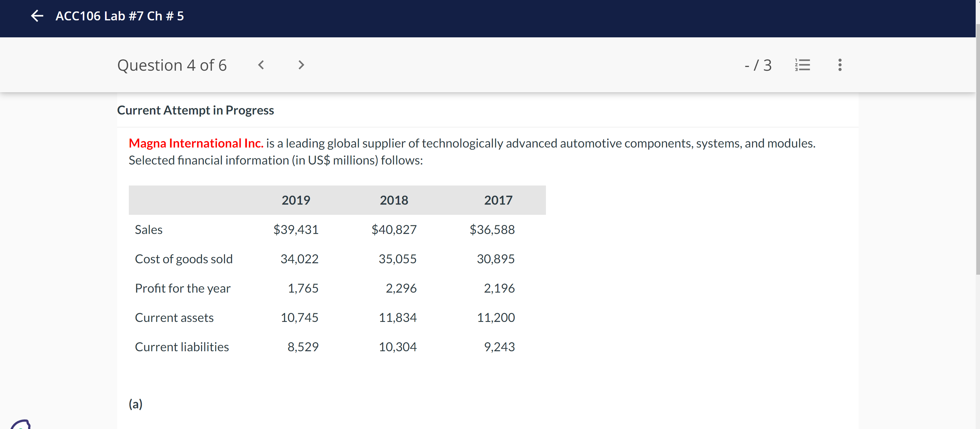This screenshot has width=980, height=429.
Task: Click the - / 3 score indicator
Action: pyautogui.click(x=758, y=65)
